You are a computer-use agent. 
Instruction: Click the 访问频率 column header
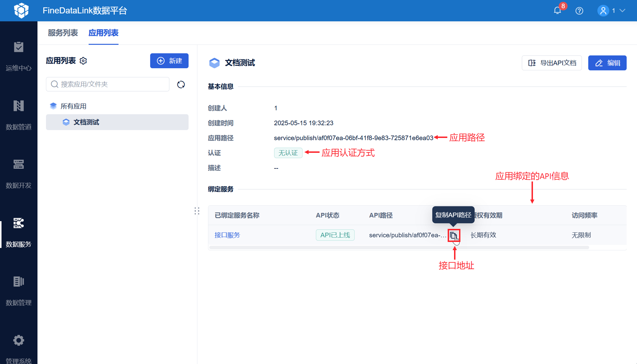tap(585, 215)
